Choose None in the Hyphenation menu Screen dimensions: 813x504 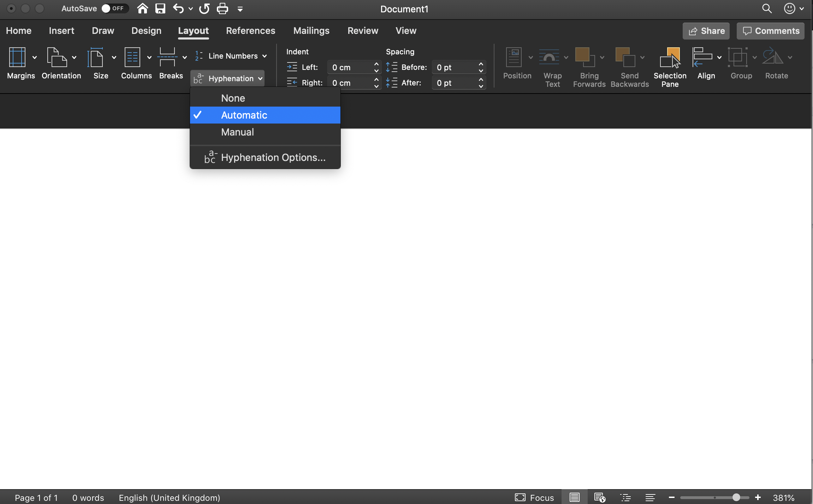[233, 98]
